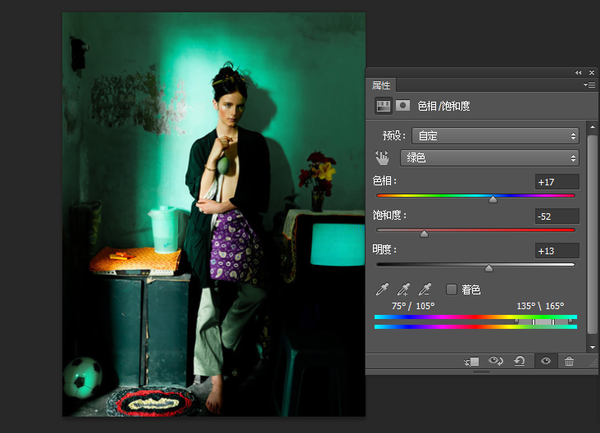The width and height of the screenshot is (600, 433).
Task: Click the 色相 hue value field
Action: pyautogui.click(x=557, y=182)
